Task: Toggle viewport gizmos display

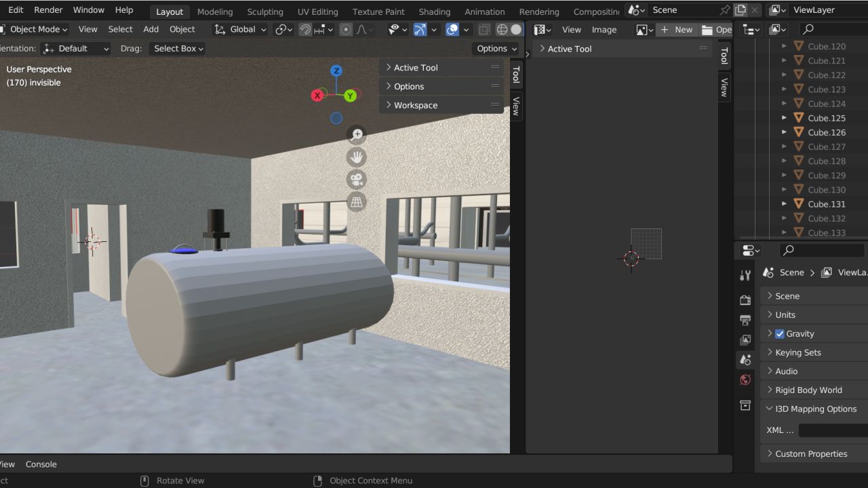Action: 420,29
